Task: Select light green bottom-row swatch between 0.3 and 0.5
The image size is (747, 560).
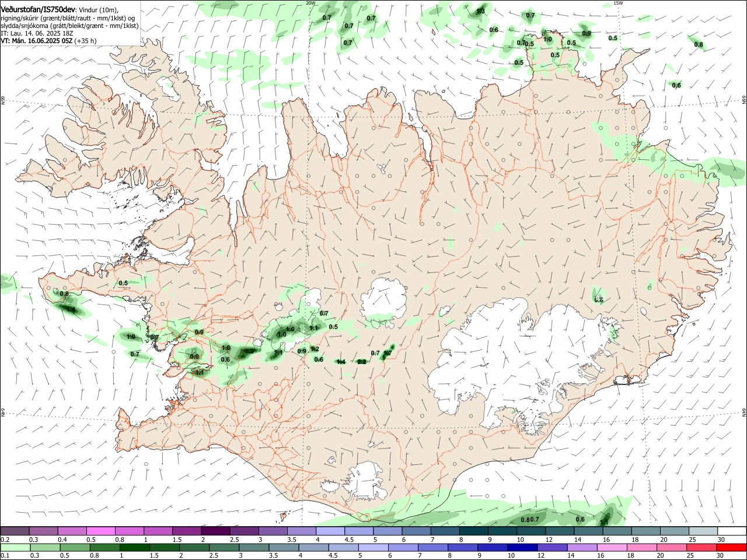Action: [x=45, y=547]
